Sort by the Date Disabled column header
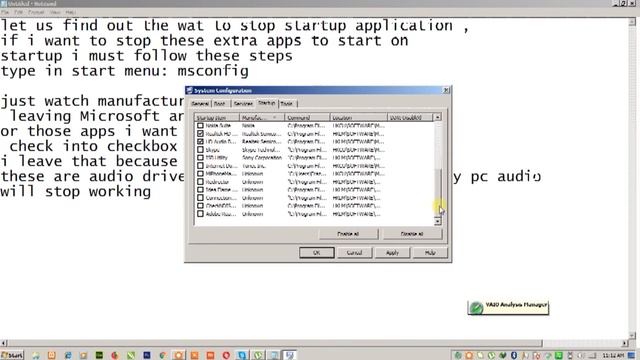Screen dimensions: 640x360 coord(410,118)
